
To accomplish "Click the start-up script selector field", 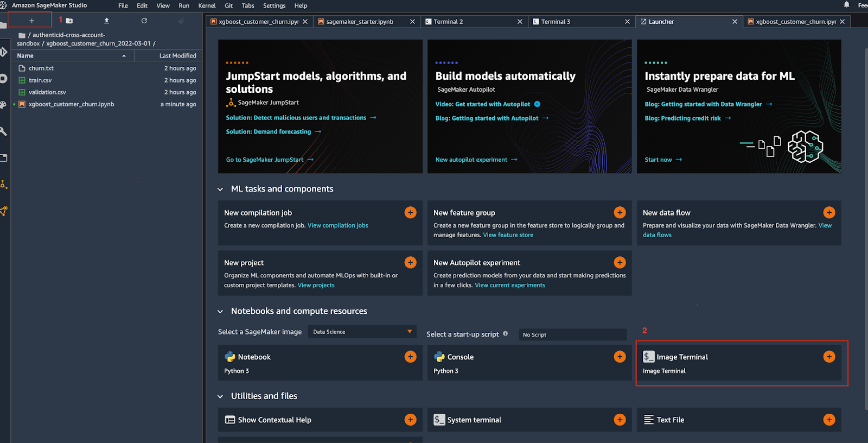I will point(572,335).
